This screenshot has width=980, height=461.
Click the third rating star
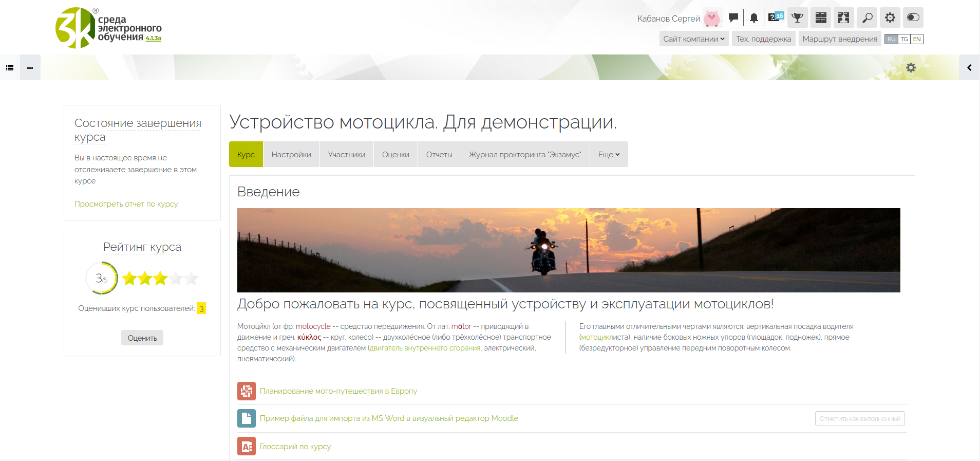click(x=160, y=279)
